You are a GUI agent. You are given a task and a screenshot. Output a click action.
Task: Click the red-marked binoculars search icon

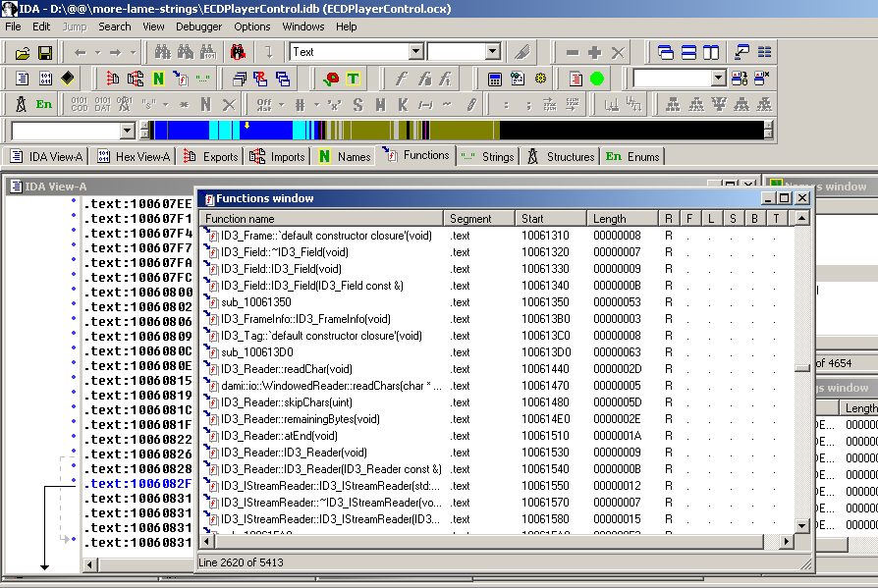237,52
